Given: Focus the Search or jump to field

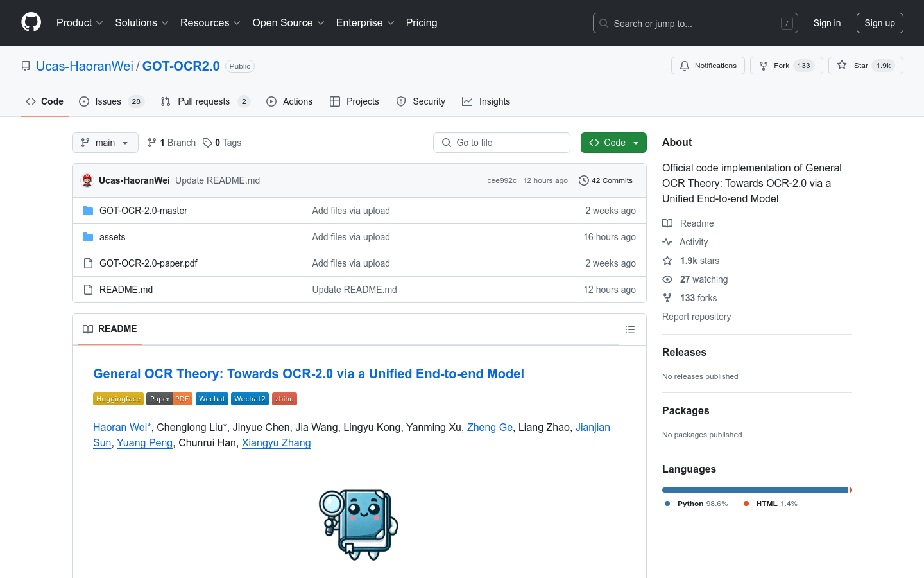Looking at the screenshot, I should 696,23.
